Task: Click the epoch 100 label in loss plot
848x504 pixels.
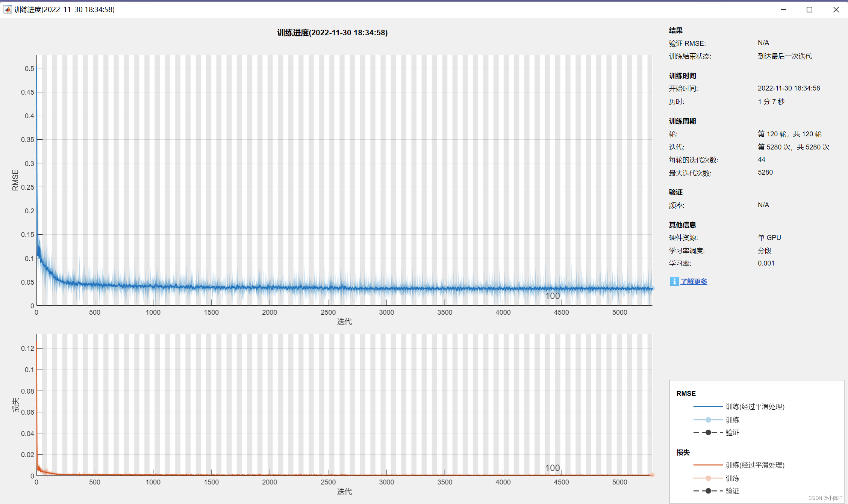Action: 552,468
